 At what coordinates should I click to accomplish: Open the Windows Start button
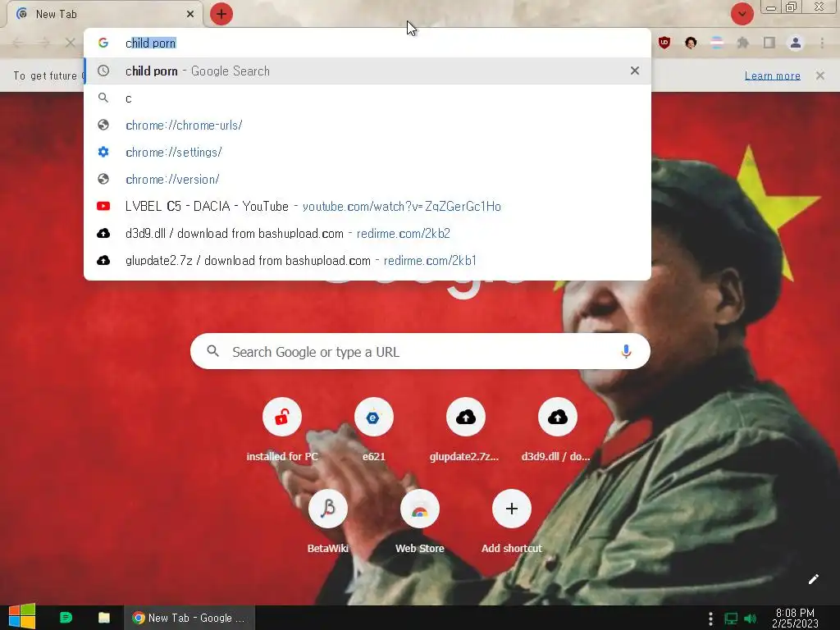click(22, 617)
